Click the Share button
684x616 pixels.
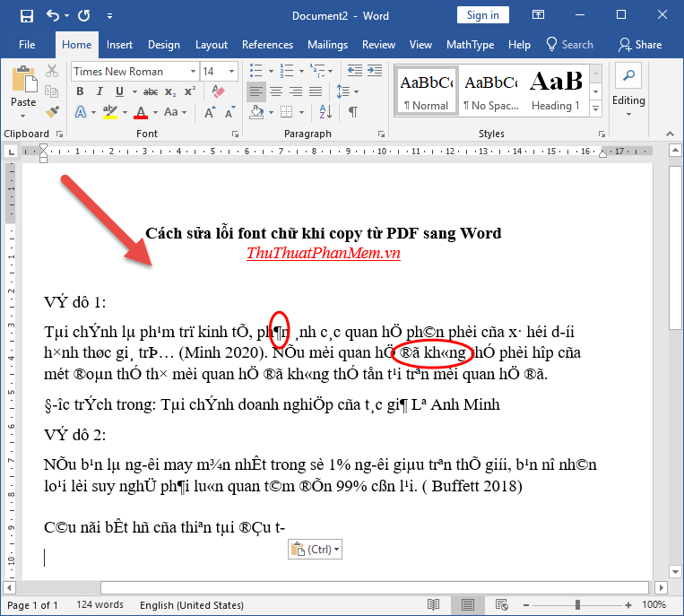click(640, 45)
